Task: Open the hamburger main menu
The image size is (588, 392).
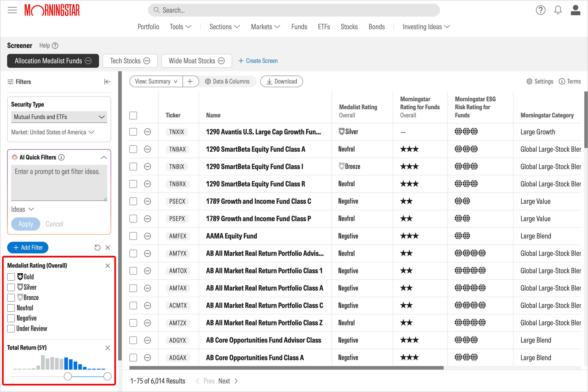Action: [12, 10]
